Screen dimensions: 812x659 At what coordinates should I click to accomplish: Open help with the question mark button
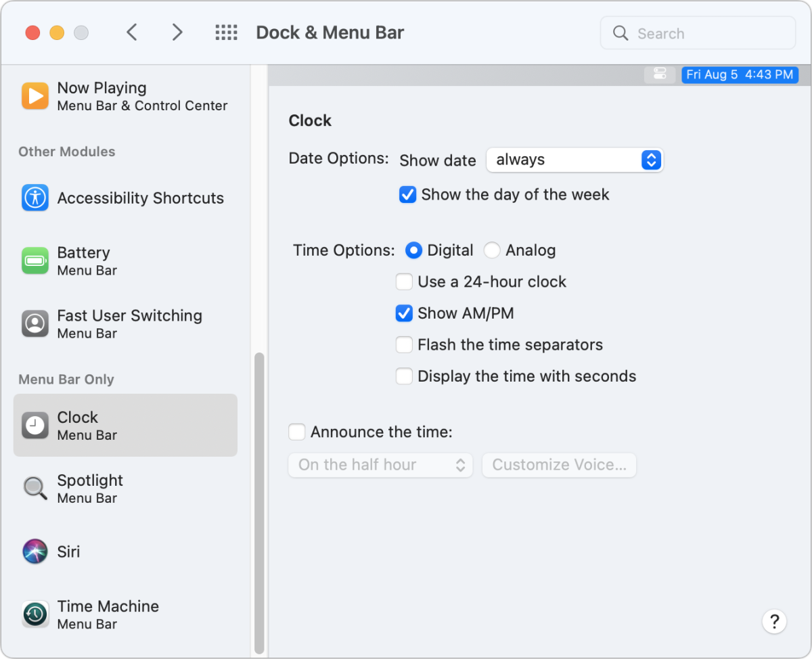pyautogui.click(x=774, y=621)
